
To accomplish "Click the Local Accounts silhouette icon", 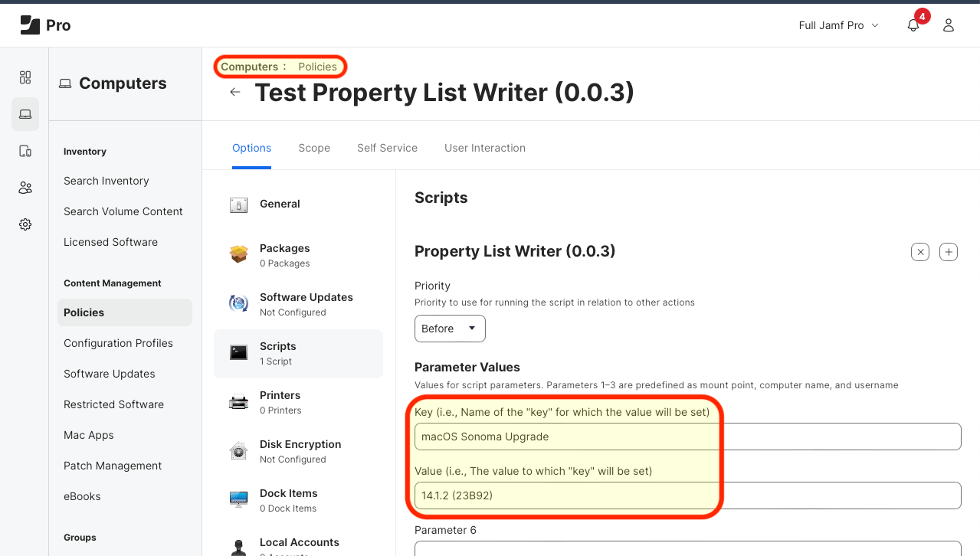I will coord(238,548).
